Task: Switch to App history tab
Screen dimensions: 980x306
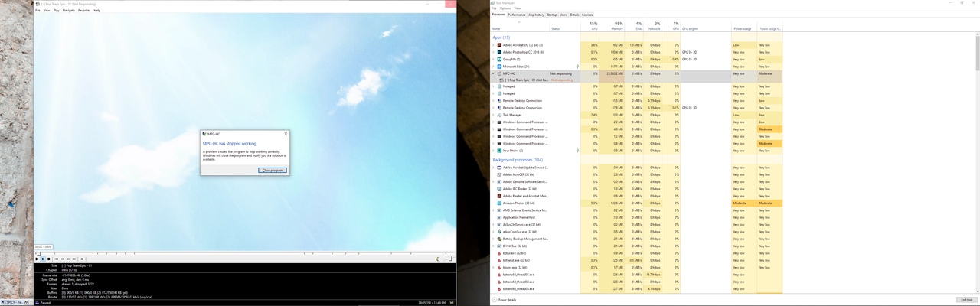Action: 536,15
